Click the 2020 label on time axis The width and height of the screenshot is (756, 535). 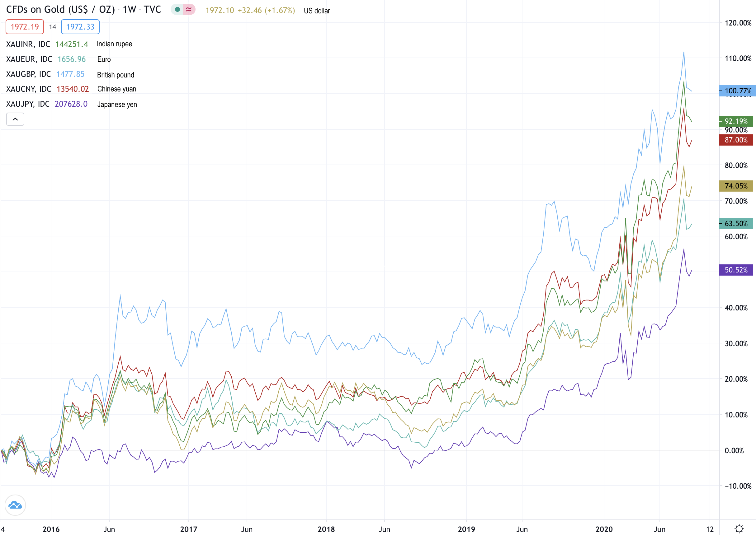point(604,529)
